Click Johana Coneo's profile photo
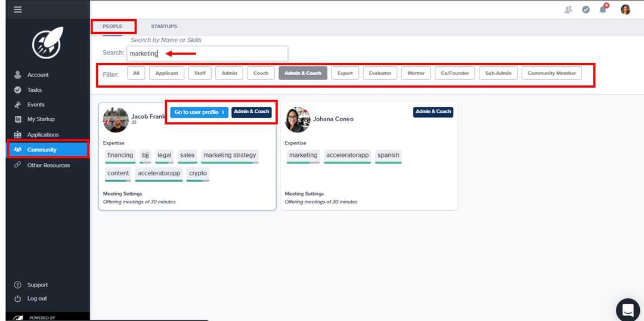This screenshot has height=321, width=644. (298, 119)
